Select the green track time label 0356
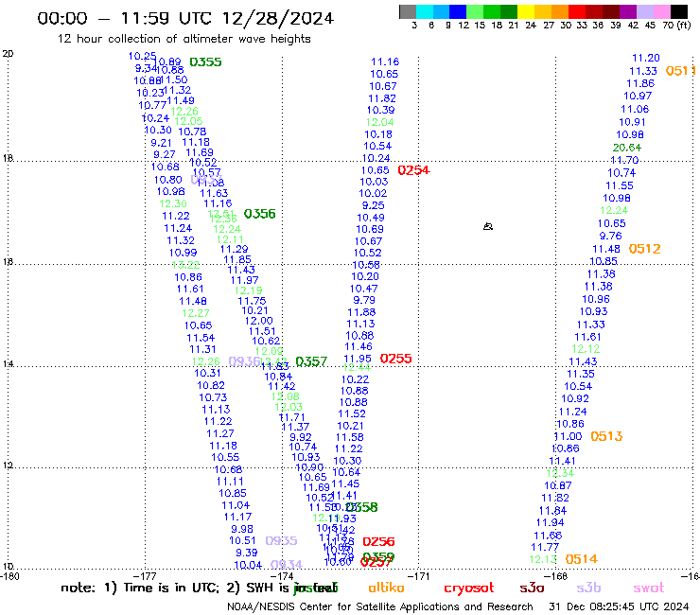 pyautogui.click(x=259, y=214)
